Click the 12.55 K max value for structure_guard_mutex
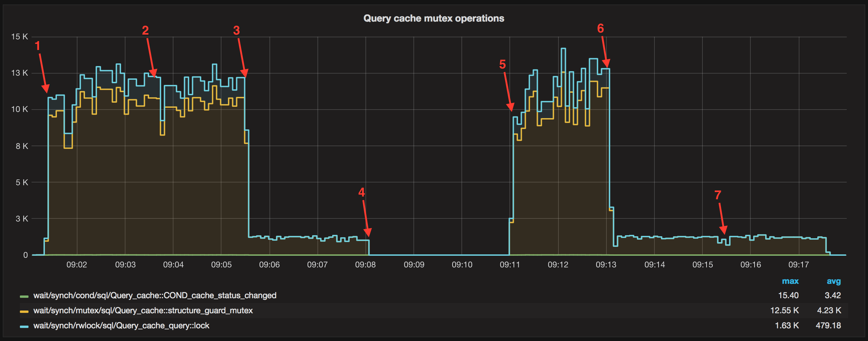868x341 pixels. tap(784, 311)
